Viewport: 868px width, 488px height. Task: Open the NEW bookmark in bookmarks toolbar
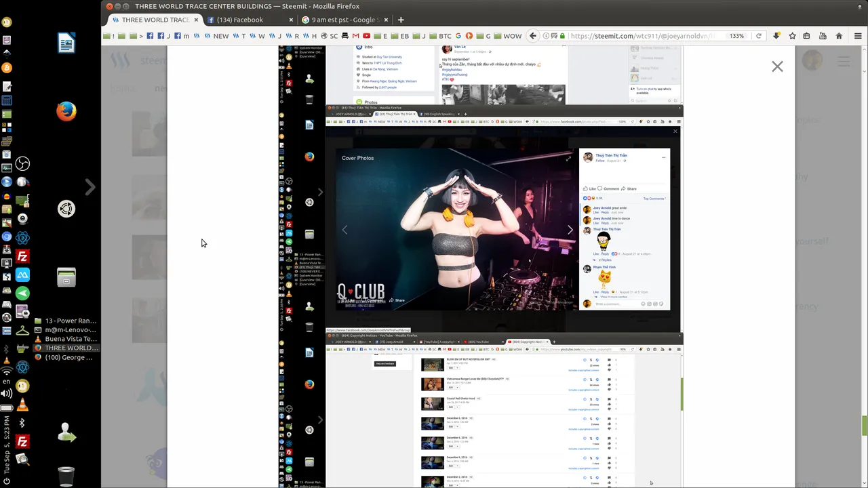pyautogui.click(x=217, y=36)
